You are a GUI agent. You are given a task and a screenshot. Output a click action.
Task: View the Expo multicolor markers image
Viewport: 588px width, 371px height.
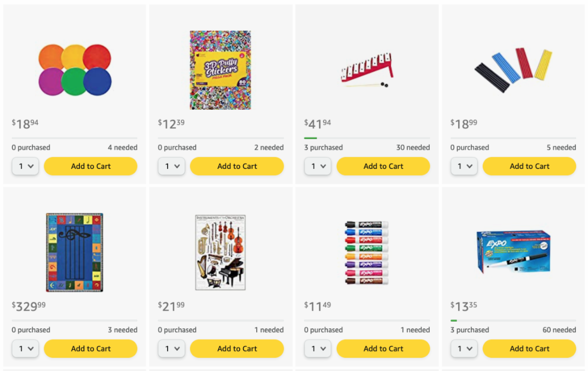point(367,252)
